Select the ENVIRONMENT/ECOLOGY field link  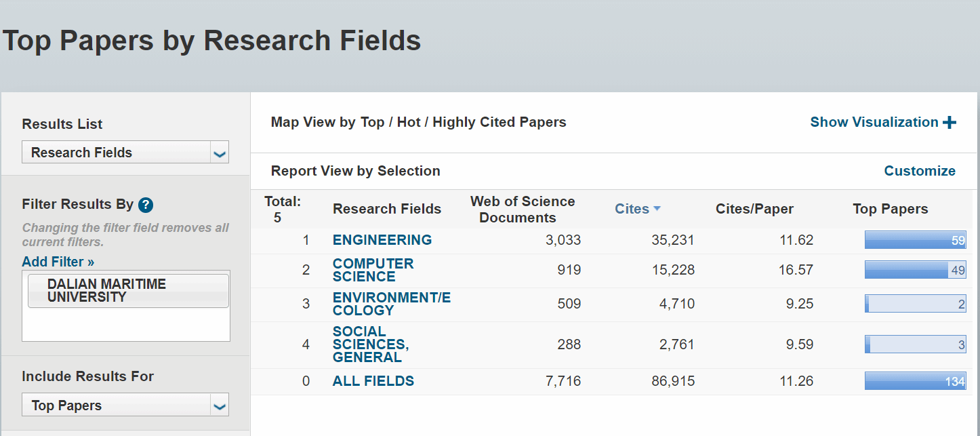coord(391,304)
